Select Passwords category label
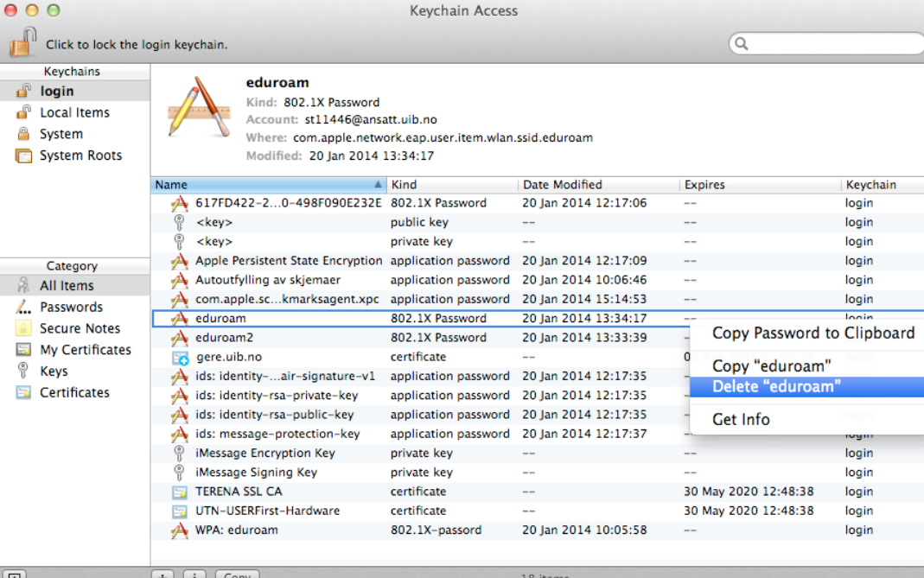Image resolution: width=924 pixels, height=578 pixels. (71, 307)
